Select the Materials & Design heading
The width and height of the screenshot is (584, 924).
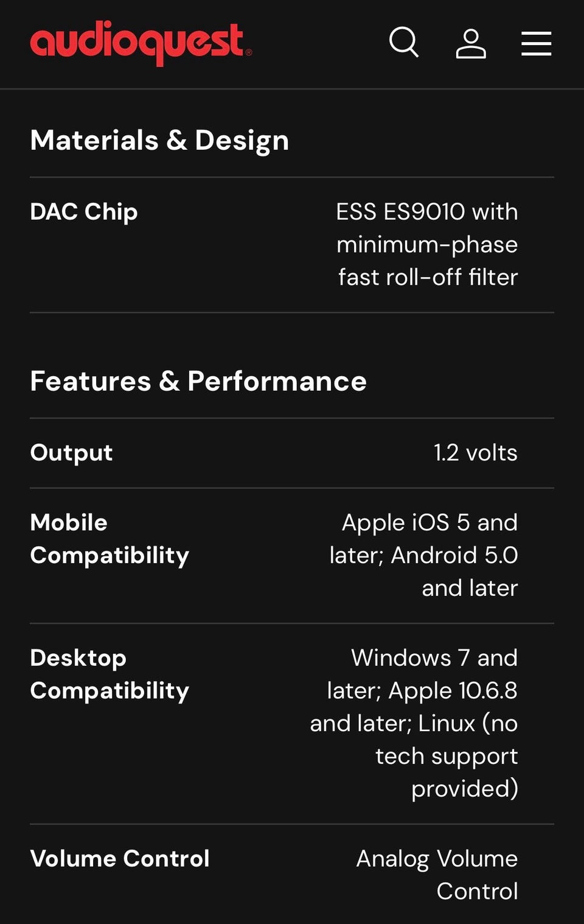159,140
